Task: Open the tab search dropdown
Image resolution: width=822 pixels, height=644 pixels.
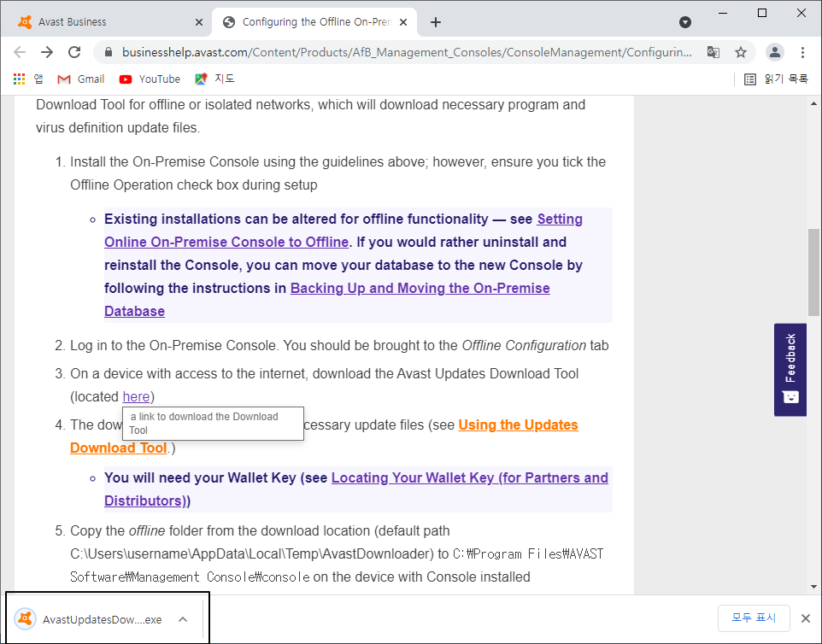Action: [684, 22]
